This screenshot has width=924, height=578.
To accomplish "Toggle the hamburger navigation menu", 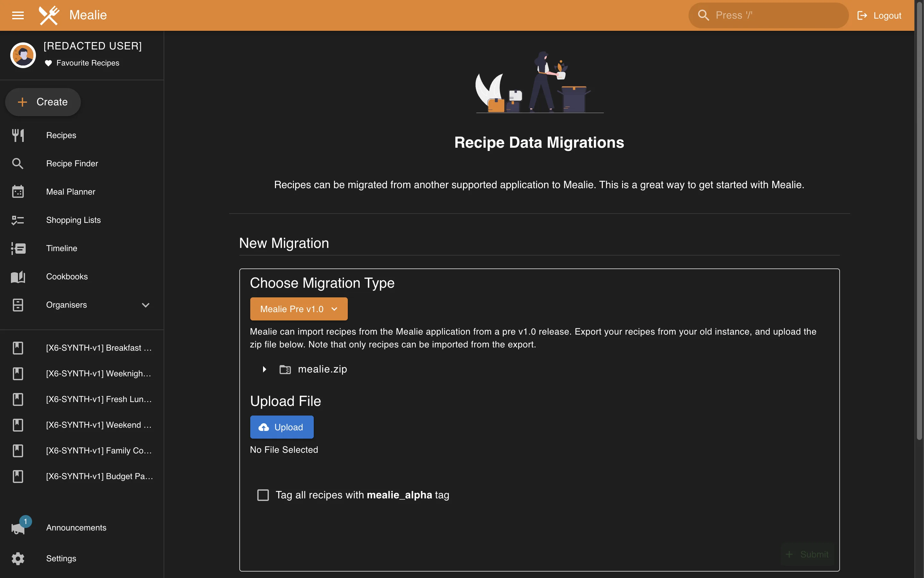I will click(18, 15).
